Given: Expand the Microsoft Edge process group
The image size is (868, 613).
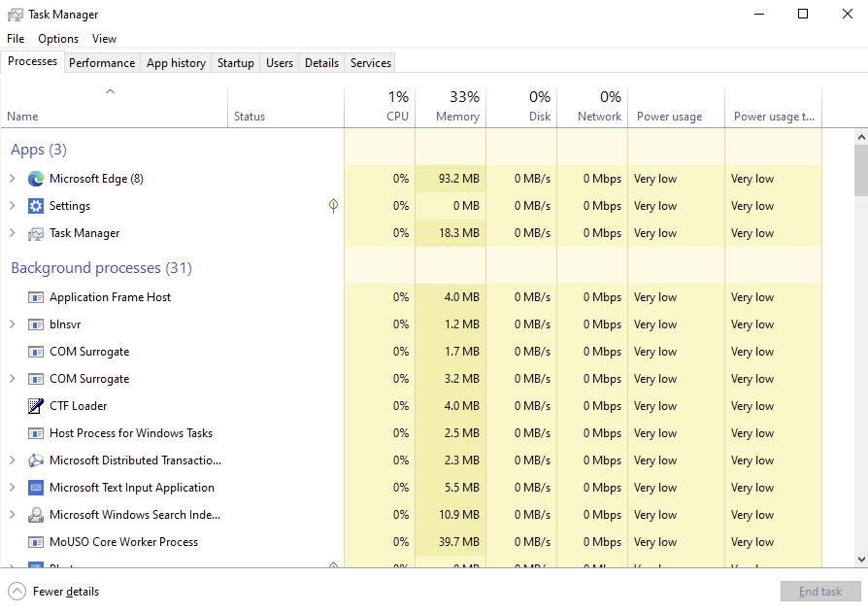Looking at the screenshot, I should point(13,179).
